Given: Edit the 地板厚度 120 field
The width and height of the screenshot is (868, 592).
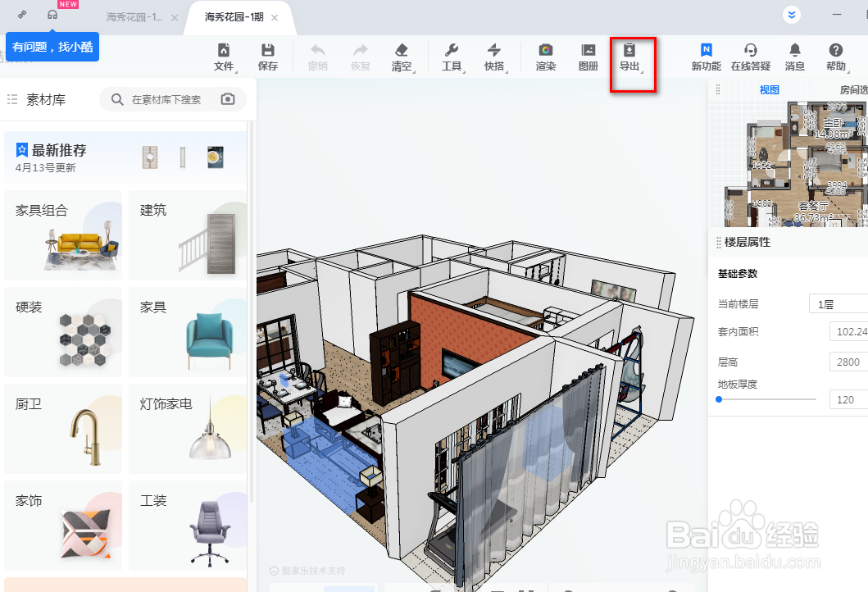Looking at the screenshot, I should click(848, 399).
